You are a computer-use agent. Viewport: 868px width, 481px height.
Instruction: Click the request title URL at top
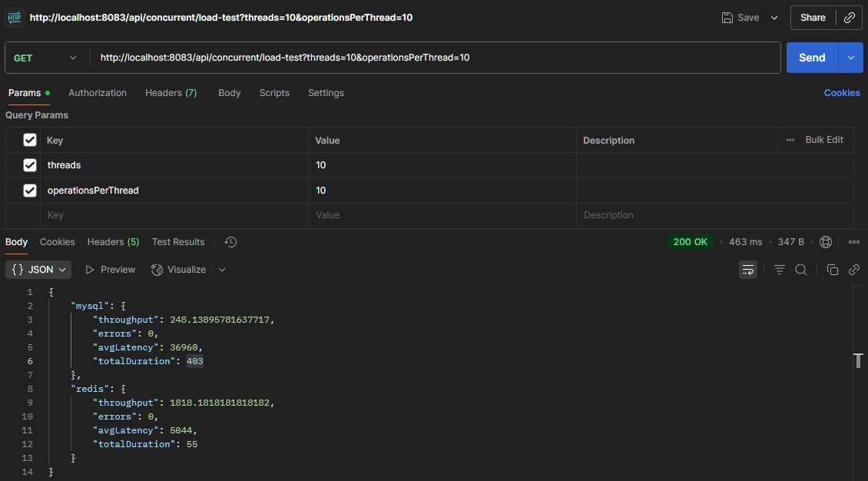pyautogui.click(x=221, y=18)
